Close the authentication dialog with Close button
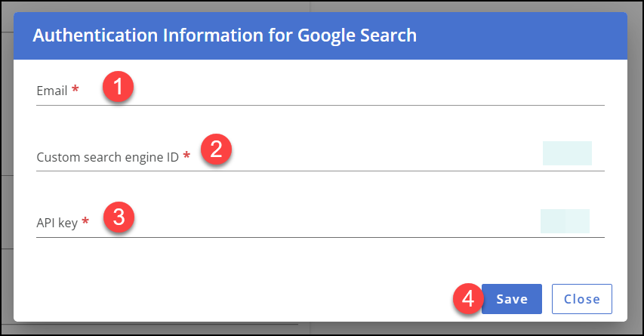Viewport: 644px width, 336px height. (581, 299)
